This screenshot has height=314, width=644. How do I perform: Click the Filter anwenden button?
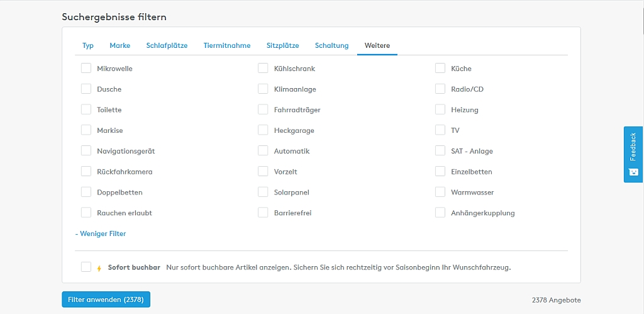tap(106, 300)
